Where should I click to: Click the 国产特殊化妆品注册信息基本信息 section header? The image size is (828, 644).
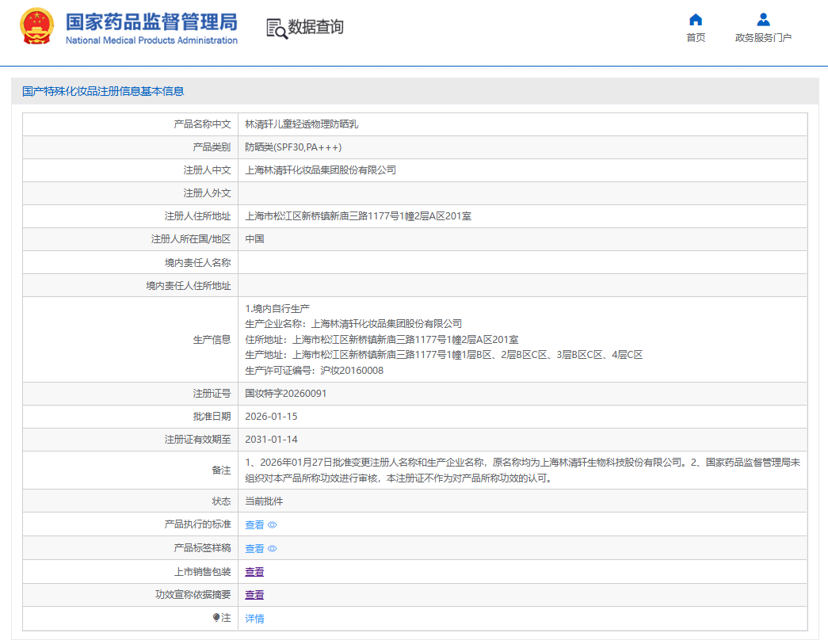pyautogui.click(x=103, y=91)
